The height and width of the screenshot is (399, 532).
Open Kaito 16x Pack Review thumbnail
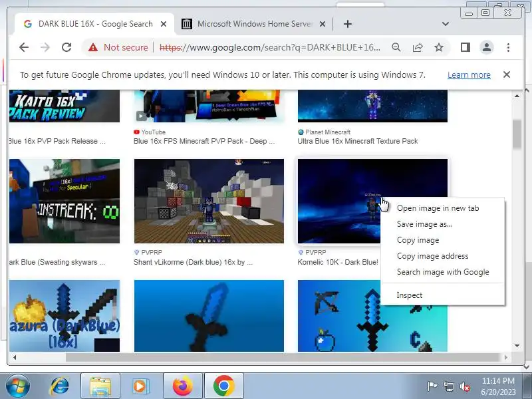(x=65, y=106)
